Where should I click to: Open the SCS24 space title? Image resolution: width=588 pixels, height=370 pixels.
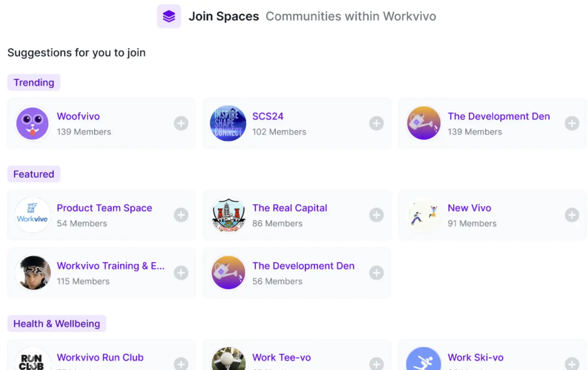[268, 116]
